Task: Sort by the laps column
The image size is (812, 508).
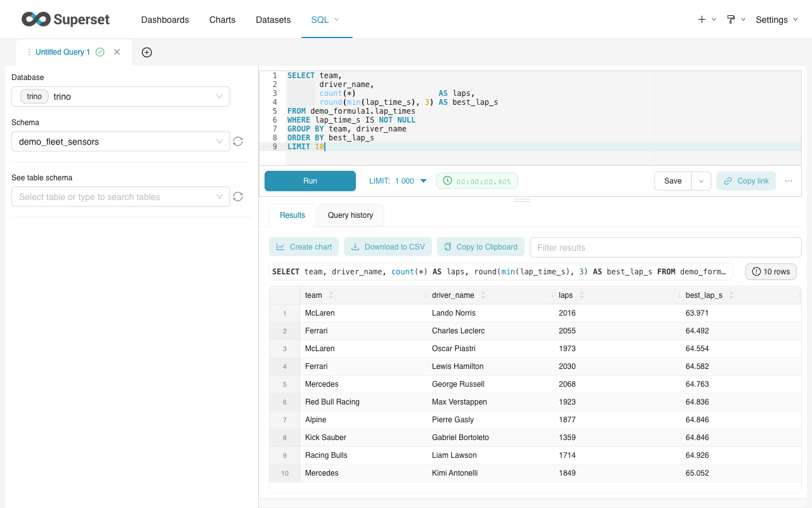Action: 581,295
